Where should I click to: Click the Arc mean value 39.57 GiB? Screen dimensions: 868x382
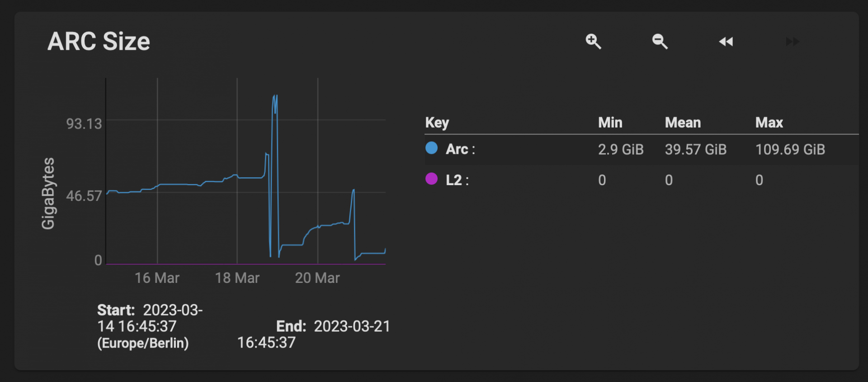pyautogui.click(x=695, y=149)
